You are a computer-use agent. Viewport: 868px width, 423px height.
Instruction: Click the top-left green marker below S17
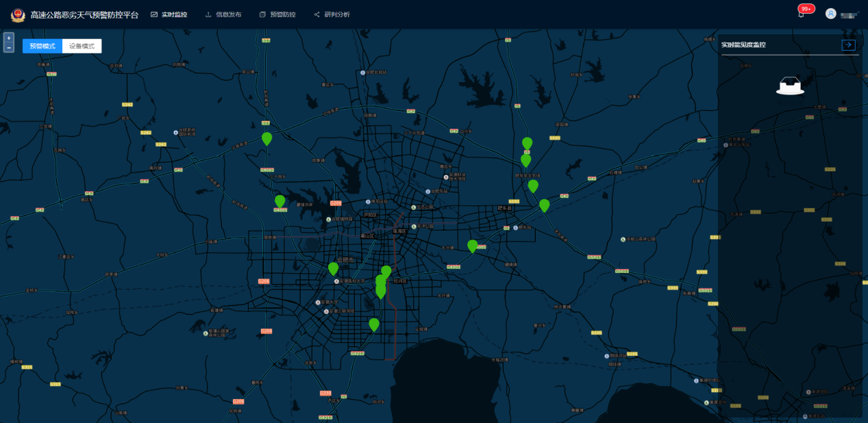266,138
